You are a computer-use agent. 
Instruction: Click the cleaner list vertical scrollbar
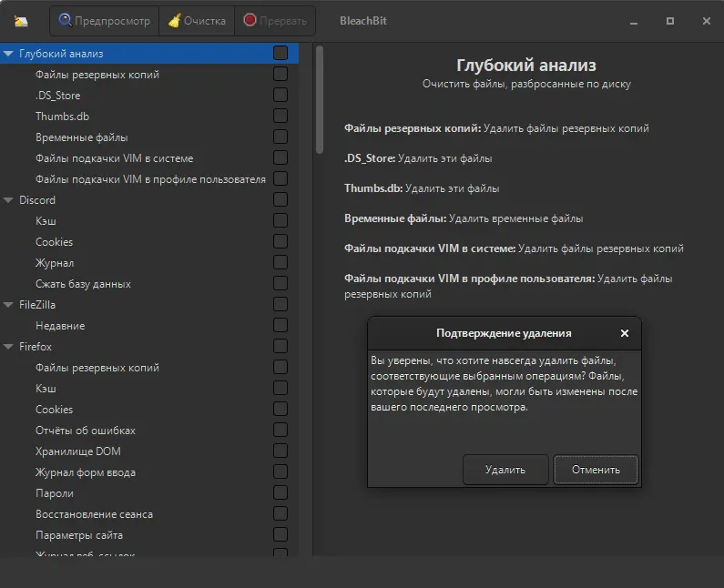[x=320, y=100]
